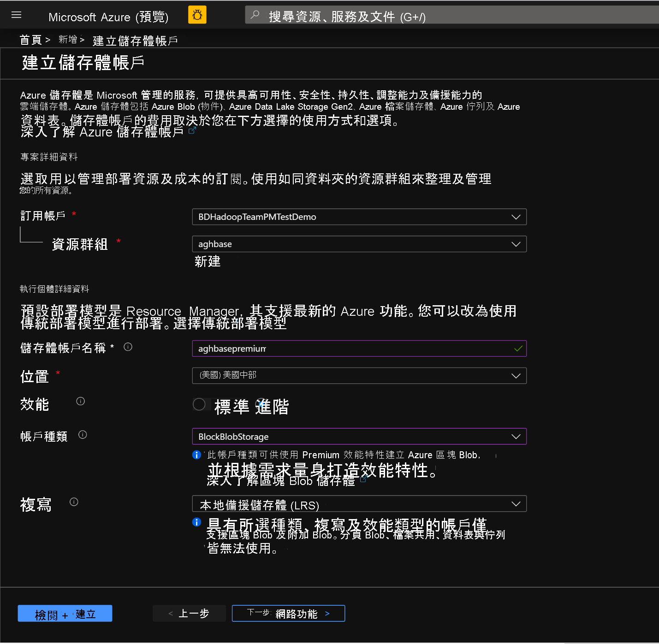This screenshot has width=659, height=644.
Task: Click the blue info icon beside replication note
Action: click(x=197, y=523)
